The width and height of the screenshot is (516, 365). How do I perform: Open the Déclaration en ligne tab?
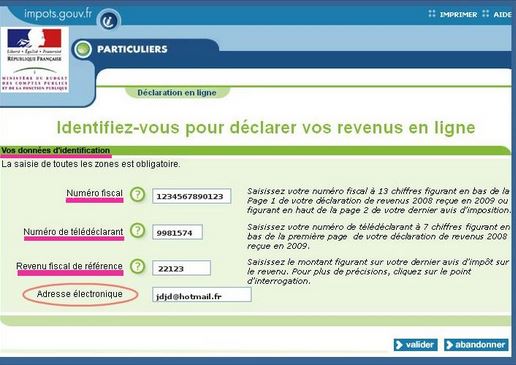[177, 93]
